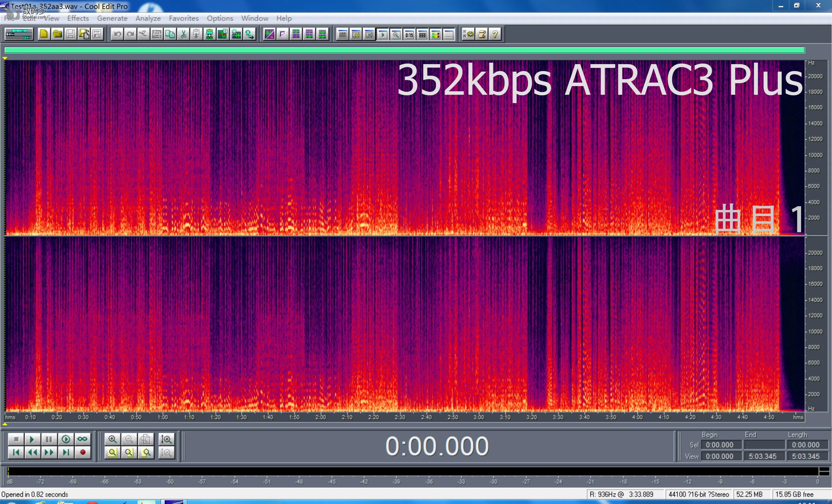
Task: Jump to the end of the file
Action: click(x=66, y=452)
